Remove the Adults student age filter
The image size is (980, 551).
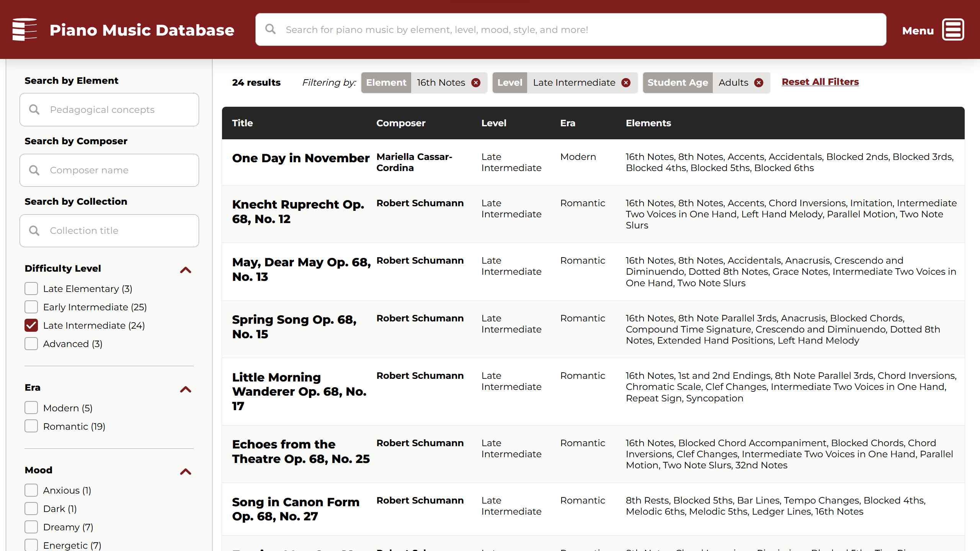coord(759,83)
